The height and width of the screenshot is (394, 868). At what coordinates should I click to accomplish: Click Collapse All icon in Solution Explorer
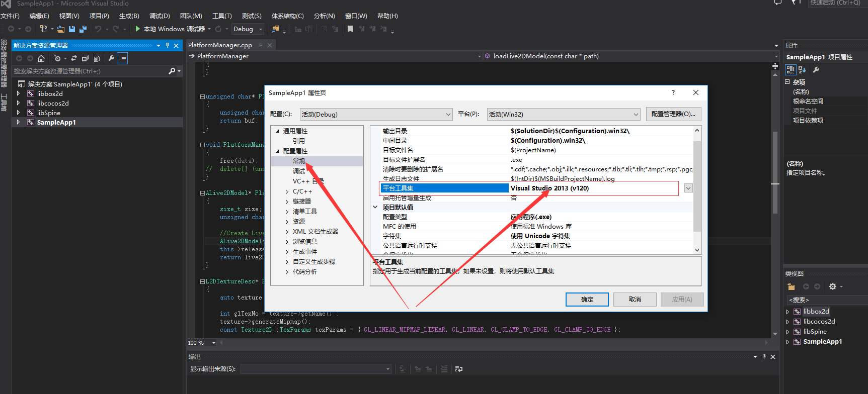click(85, 58)
